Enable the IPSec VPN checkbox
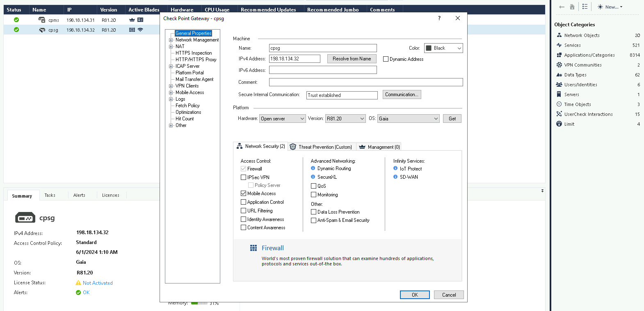The height and width of the screenshot is (311, 644). (x=244, y=177)
